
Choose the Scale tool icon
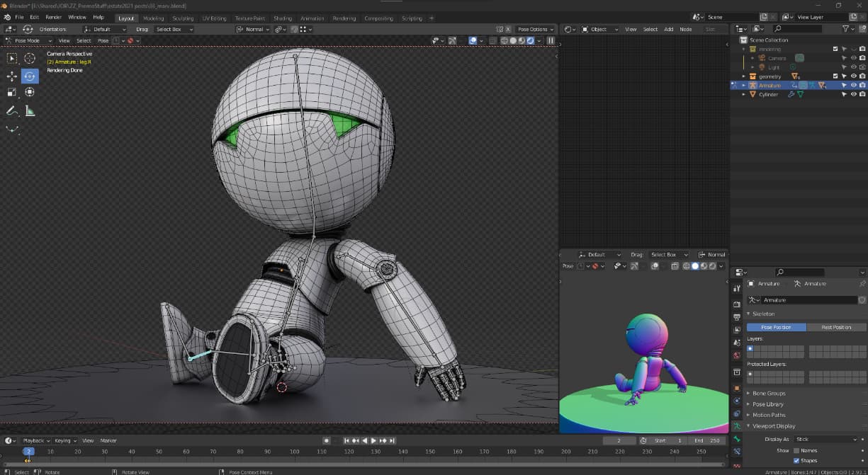(12, 92)
